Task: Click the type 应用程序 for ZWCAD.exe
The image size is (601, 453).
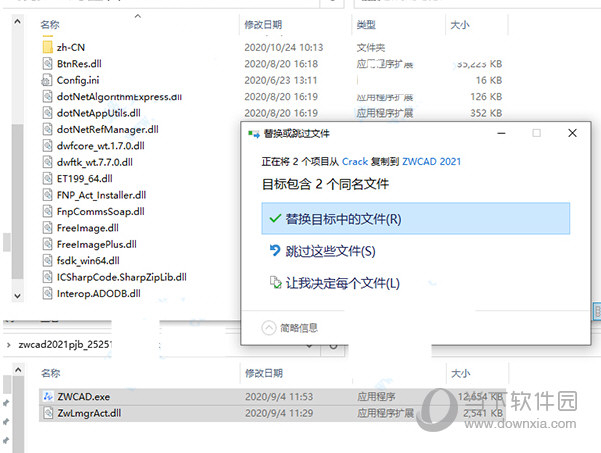Action: coord(376,397)
